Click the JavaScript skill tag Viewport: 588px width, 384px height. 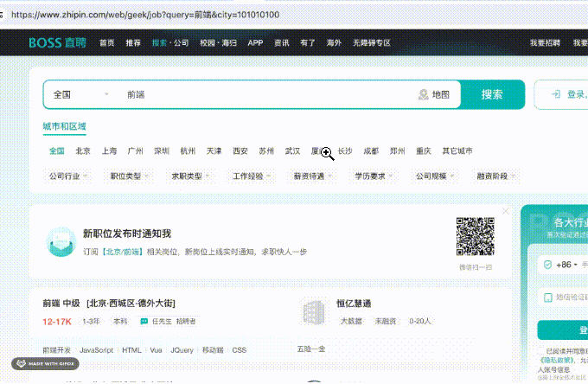[x=96, y=350]
